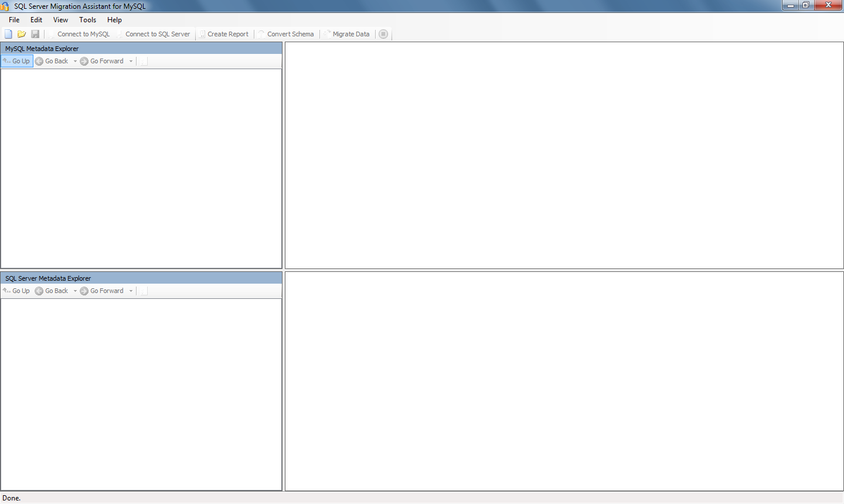Open the File menu
The height and width of the screenshot is (504, 844).
pos(14,20)
